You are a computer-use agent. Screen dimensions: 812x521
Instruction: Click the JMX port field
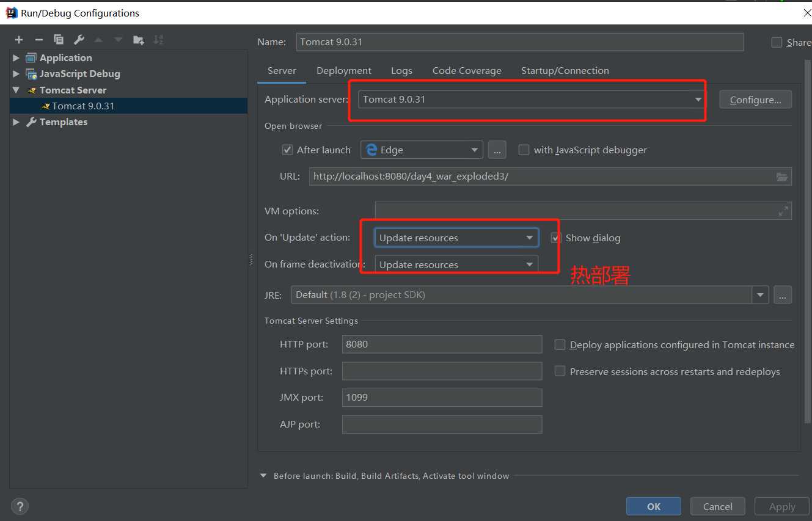pyautogui.click(x=442, y=398)
